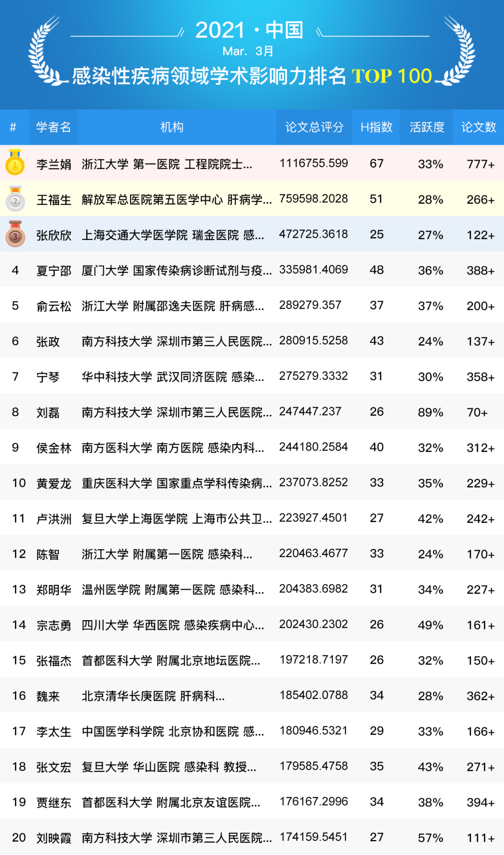Click scholar name 侯金林
This screenshot has height=855, width=504.
point(54,448)
